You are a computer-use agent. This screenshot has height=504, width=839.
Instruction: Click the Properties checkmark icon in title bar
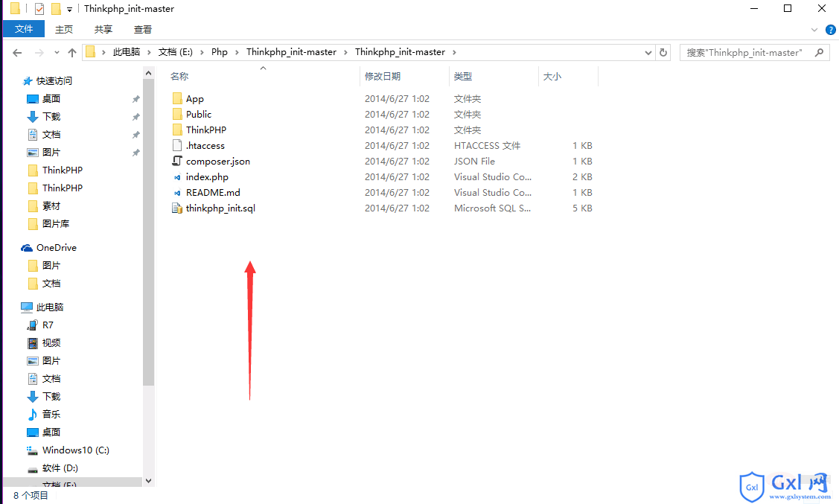coord(39,8)
